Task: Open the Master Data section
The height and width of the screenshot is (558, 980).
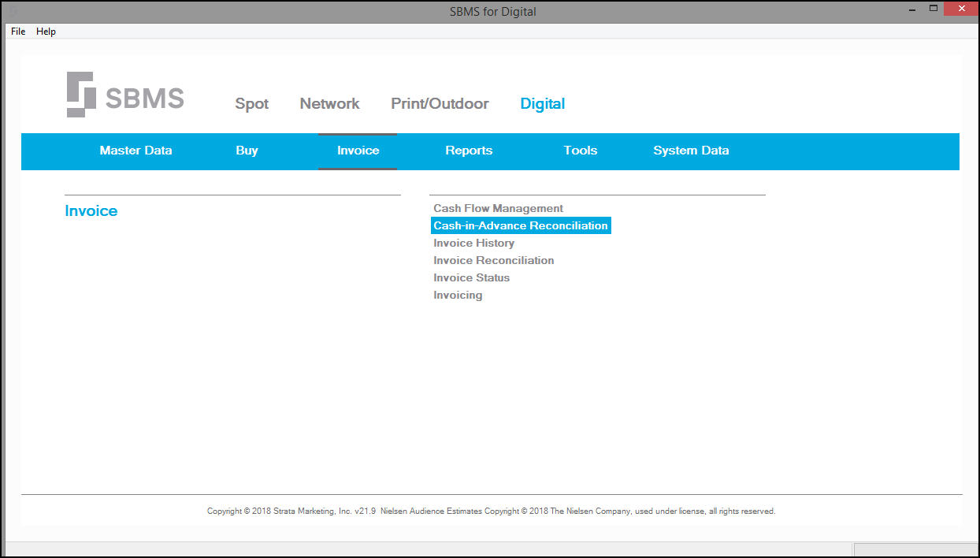Action: 135,151
